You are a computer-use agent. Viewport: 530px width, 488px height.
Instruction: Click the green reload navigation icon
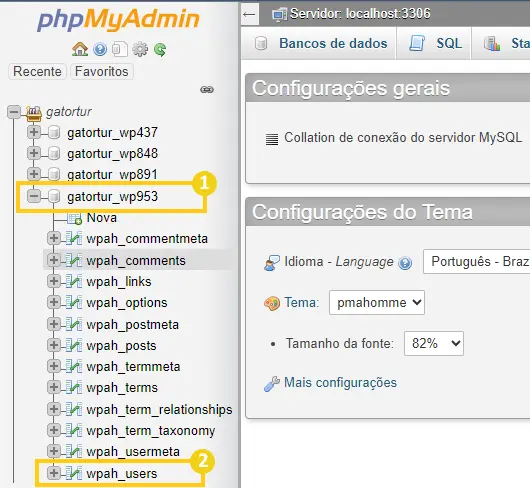pyautogui.click(x=160, y=50)
